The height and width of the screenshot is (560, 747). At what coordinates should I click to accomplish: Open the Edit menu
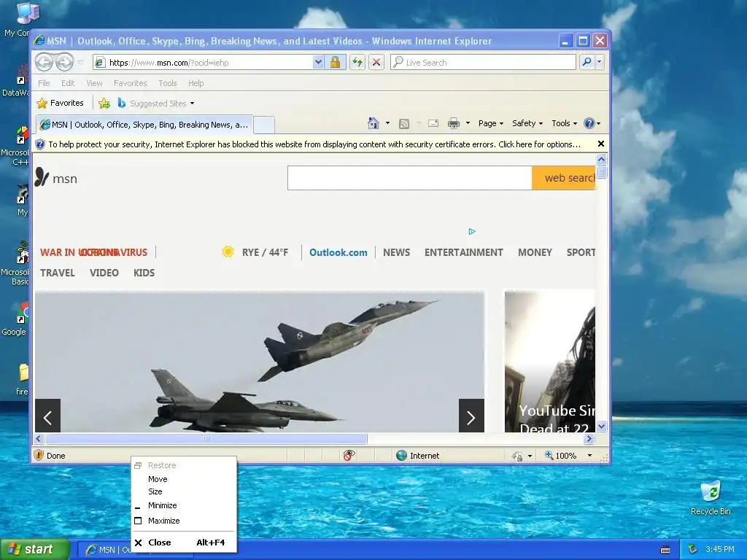click(x=68, y=83)
